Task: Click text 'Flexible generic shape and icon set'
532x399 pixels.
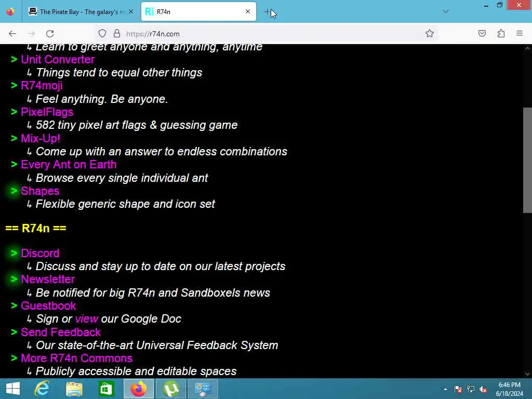Action: point(125,204)
